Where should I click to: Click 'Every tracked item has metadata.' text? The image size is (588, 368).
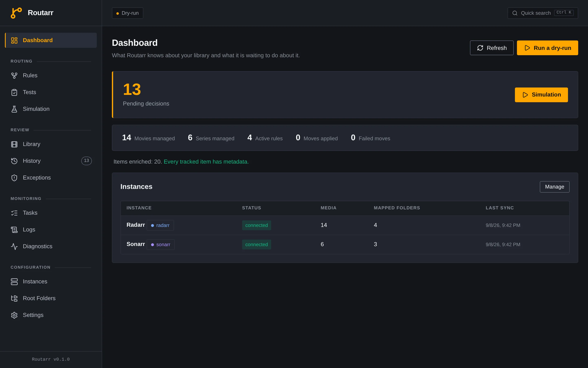(x=206, y=162)
